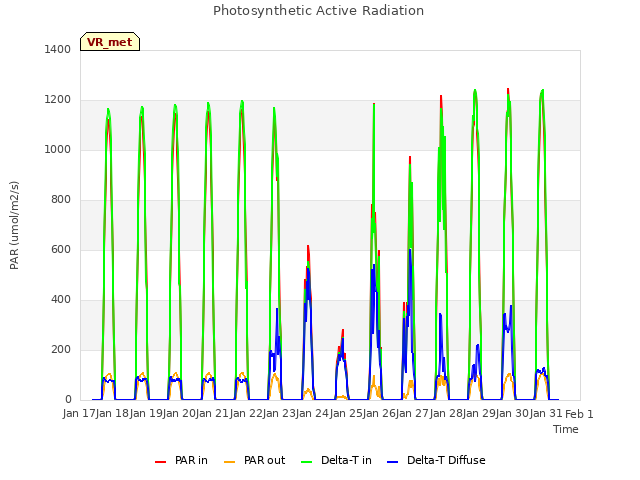Click the 600 y-axis tick label
This screenshot has height=480, width=640.
(x=61, y=249)
